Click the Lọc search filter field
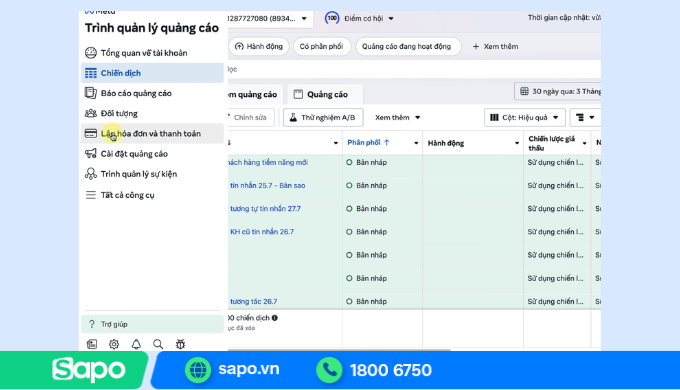This screenshot has width=680, height=390. point(414,69)
